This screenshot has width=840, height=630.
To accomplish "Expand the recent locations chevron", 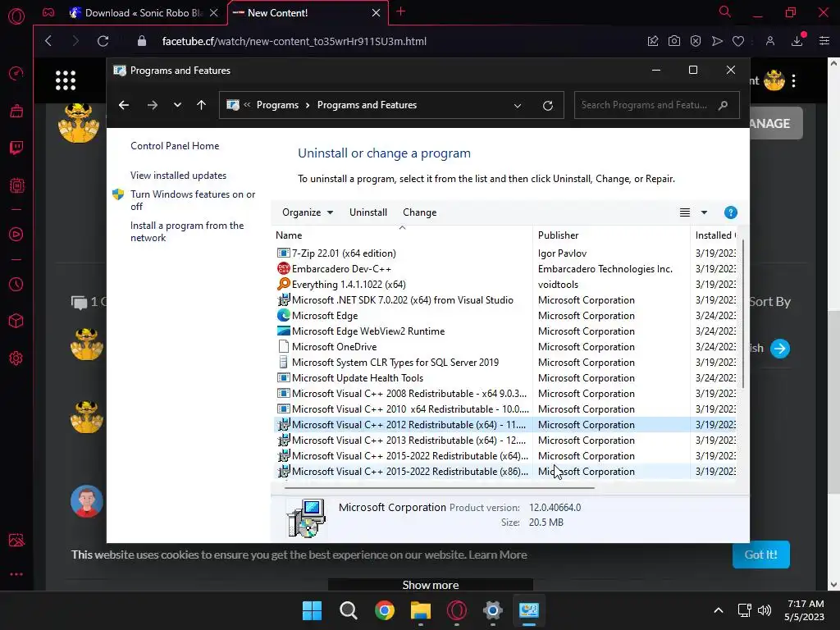I will point(177,105).
